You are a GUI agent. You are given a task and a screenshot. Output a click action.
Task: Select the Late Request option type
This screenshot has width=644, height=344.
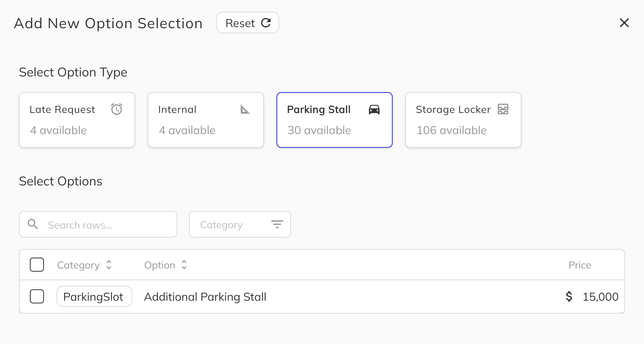[77, 120]
